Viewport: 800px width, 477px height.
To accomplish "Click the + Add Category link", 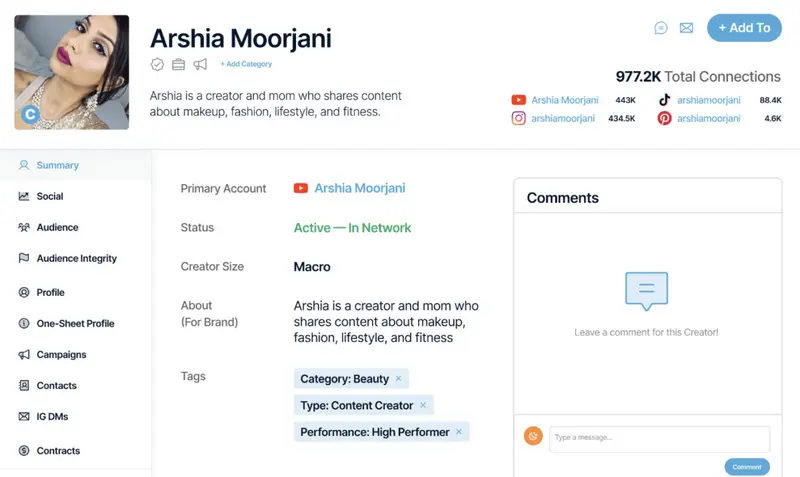I will (x=246, y=64).
